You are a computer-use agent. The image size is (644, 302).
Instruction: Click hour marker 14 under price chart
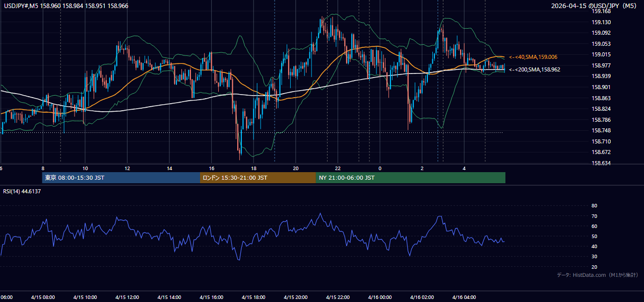[169, 169]
